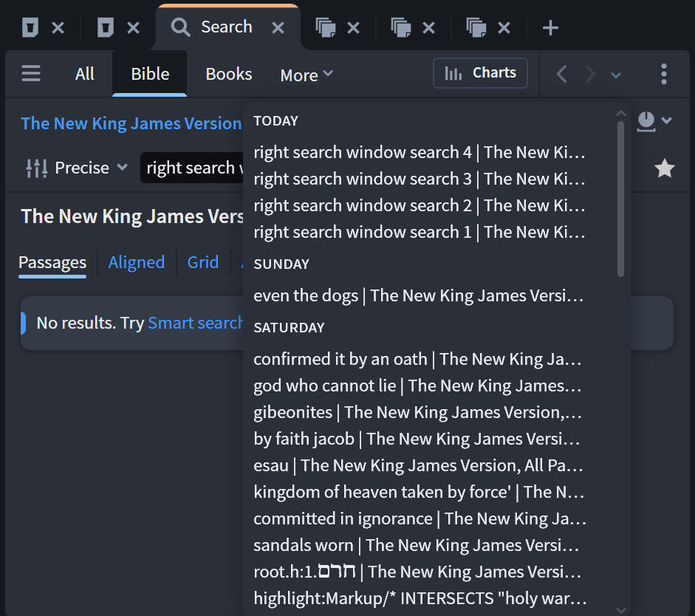This screenshot has height=616, width=695.
Task: Select history entry highlight:Markup INTERSECTS holy war
Action: [x=420, y=598]
